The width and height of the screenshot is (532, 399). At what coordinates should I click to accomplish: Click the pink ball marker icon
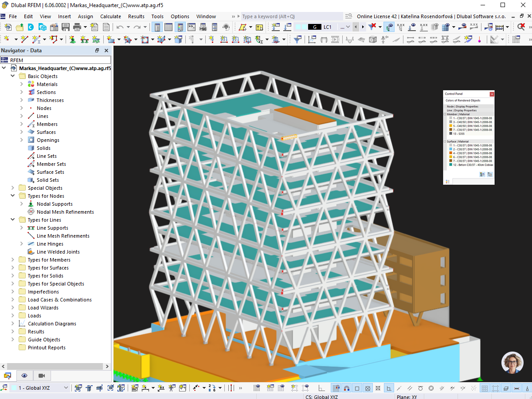click(x=479, y=39)
